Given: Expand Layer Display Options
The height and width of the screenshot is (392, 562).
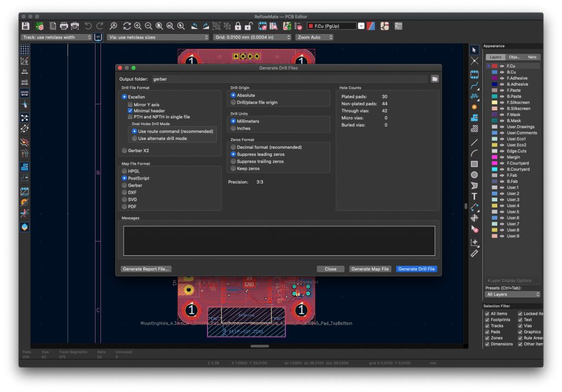Looking at the screenshot, I should pyautogui.click(x=509, y=281).
